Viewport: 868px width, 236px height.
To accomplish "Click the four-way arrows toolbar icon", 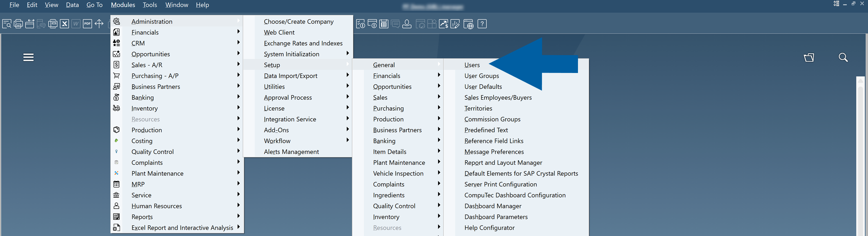I will [99, 24].
